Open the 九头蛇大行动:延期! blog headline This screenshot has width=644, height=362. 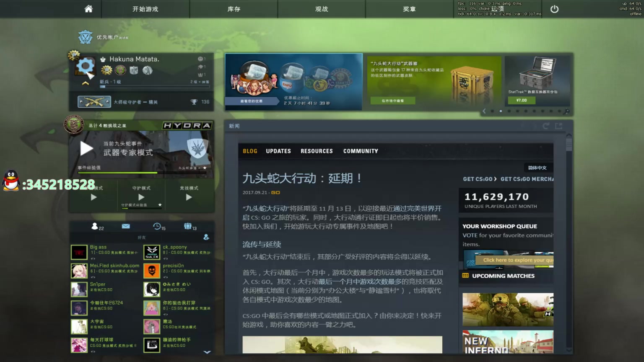pyautogui.click(x=302, y=178)
